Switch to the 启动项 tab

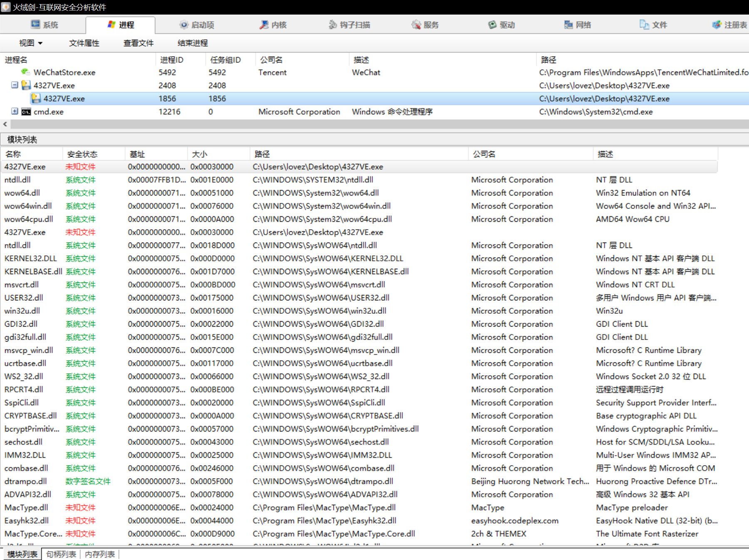(197, 25)
